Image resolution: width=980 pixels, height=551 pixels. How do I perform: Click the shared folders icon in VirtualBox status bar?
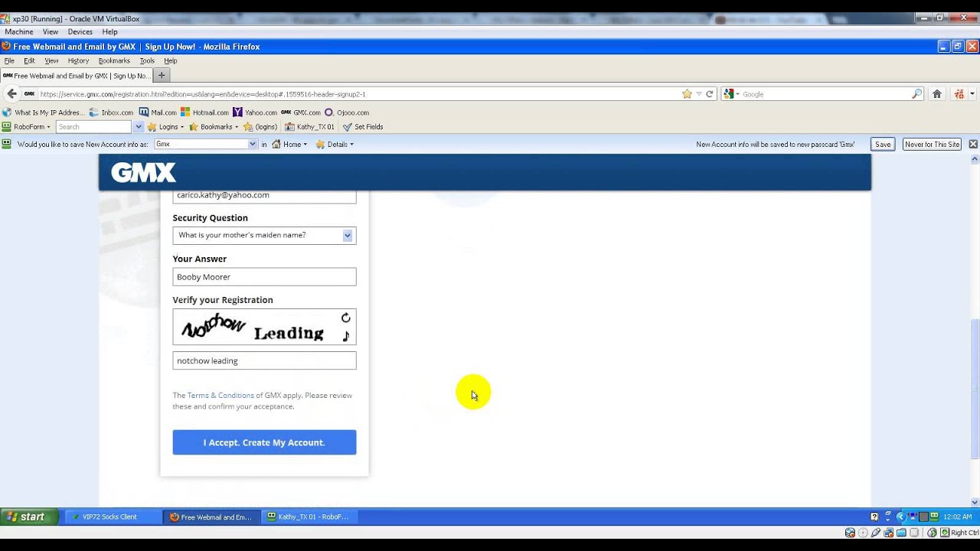902,533
